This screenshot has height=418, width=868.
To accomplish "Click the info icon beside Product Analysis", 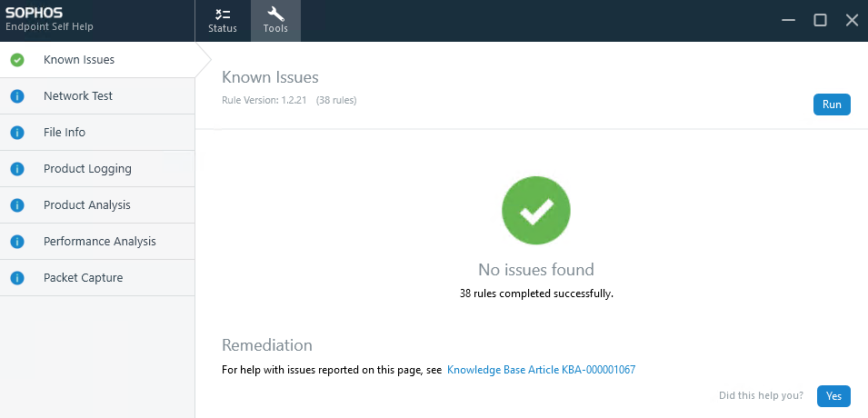I will coord(16,205).
